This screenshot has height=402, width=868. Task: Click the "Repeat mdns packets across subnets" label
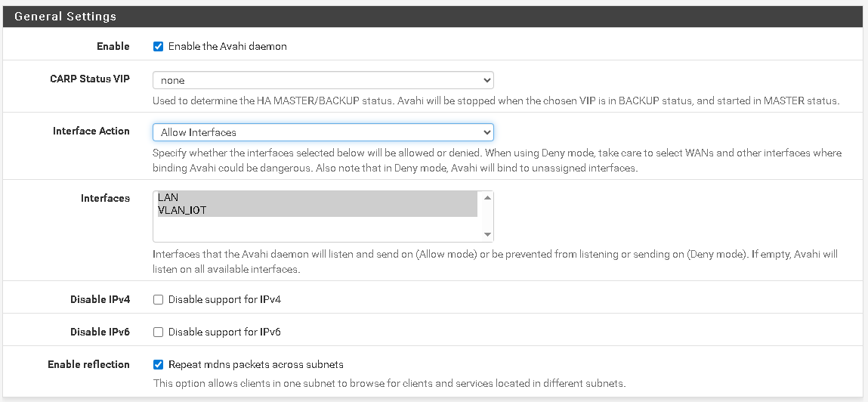255,365
